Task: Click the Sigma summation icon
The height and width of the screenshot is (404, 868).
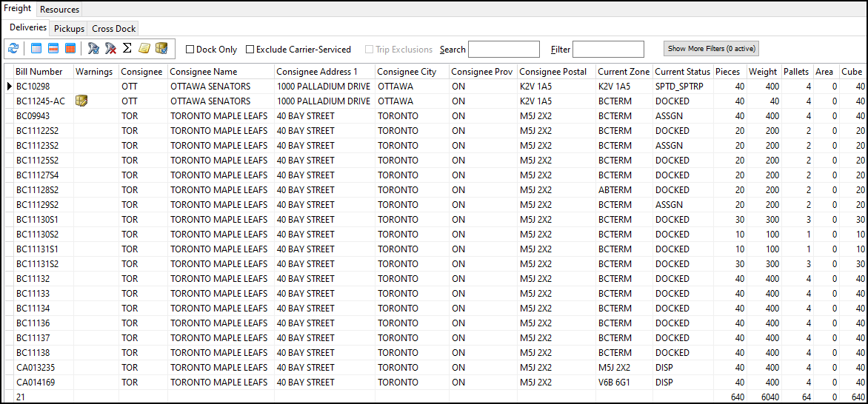Action: (x=127, y=49)
